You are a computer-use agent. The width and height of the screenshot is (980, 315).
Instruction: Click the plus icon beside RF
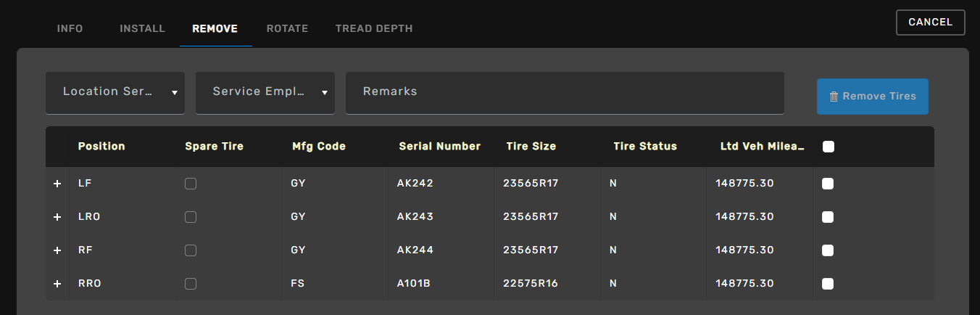(x=57, y=250)
